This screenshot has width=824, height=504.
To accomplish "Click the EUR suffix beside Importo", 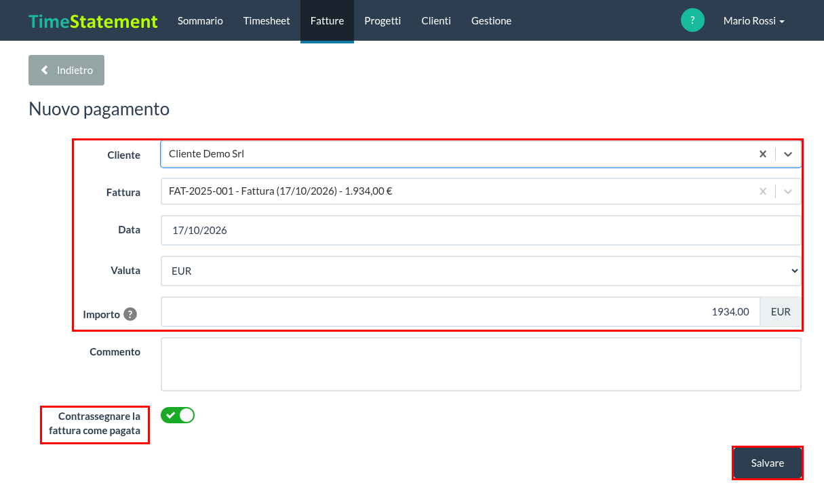I will tap(781, 311).
